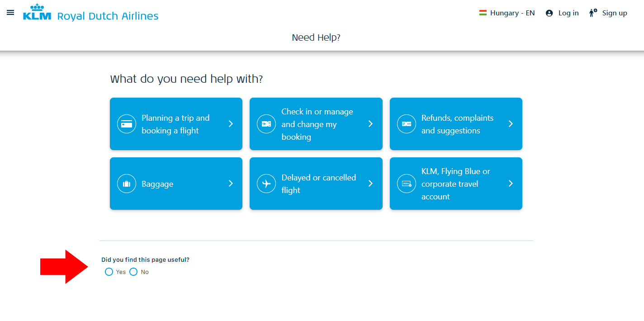Select the Yes radio button
644x321 pixels.
109,272
